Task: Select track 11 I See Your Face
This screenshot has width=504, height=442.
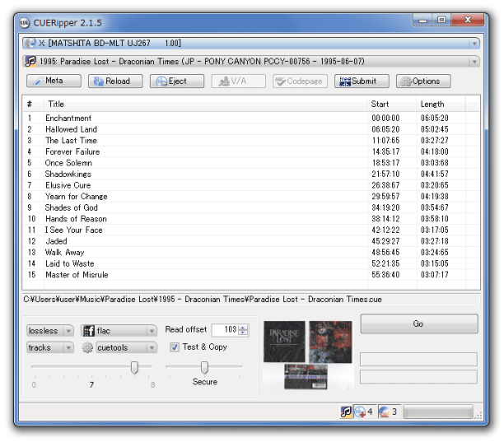Action: pos(250,230)
